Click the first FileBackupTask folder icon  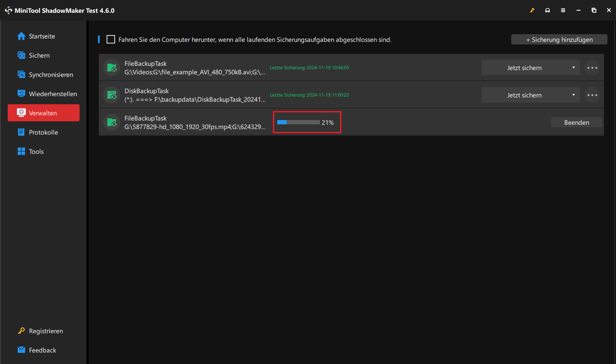tap(112, 68)
